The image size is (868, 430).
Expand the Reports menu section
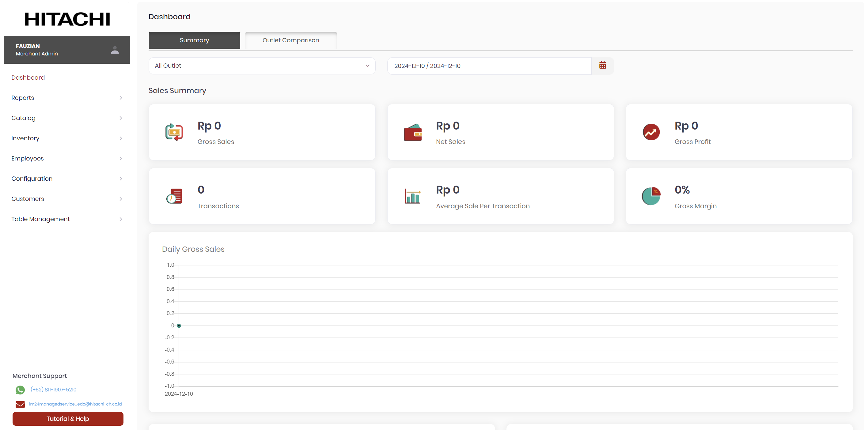pyautogui.click(x=67, y=98)
